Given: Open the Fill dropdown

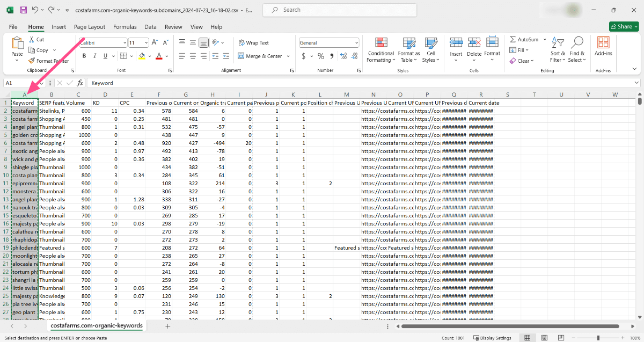Looking at the screenshot, I should (520, 50).
